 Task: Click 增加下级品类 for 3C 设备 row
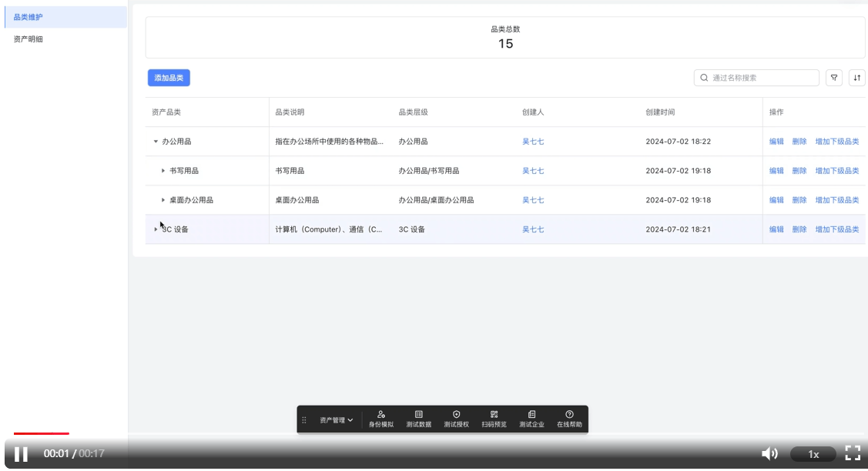836,229
